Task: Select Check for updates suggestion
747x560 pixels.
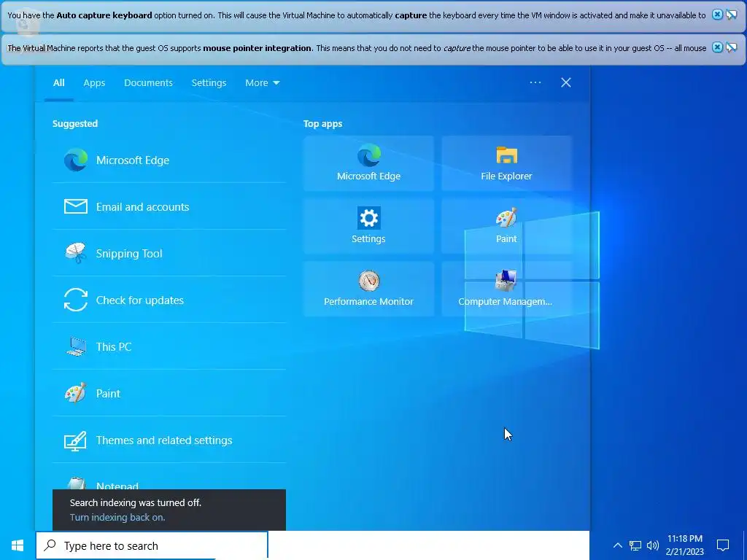Action: pyautogui.click(x=169, y=300)
